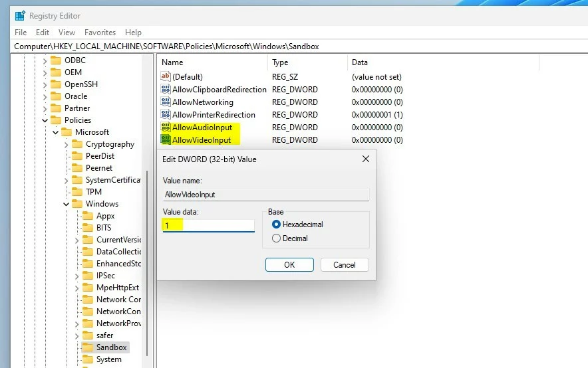Click the AllowPrinterRedirection DWORD icon
This screenshot has height=368, width=588.
pyautogui.click(x=166, y=114)
